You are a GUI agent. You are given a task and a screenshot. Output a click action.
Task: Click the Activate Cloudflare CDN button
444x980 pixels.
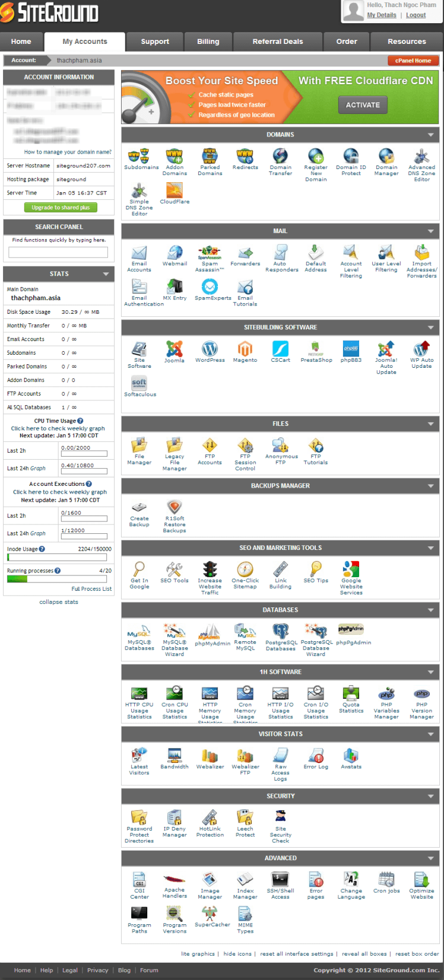pos(363,105)
